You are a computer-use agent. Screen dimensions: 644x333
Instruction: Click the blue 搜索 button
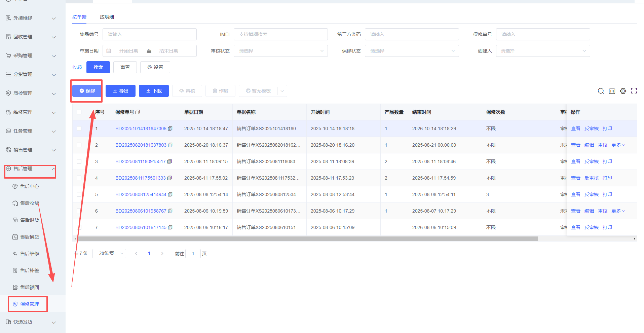click(98, 67)
